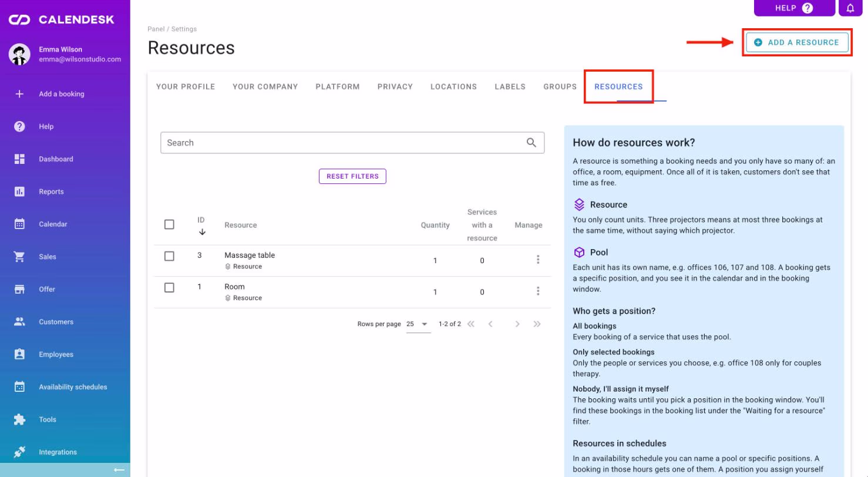This screenshot has height=477, width=868.
Task: Switch to the Platform tab
Action: pos(338,87)
